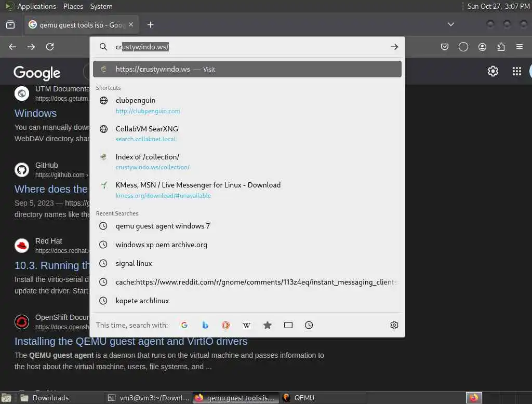The image size is (532, 404).
Task: Close the qemu guest tools iso tab
Action: coord(131,24)
